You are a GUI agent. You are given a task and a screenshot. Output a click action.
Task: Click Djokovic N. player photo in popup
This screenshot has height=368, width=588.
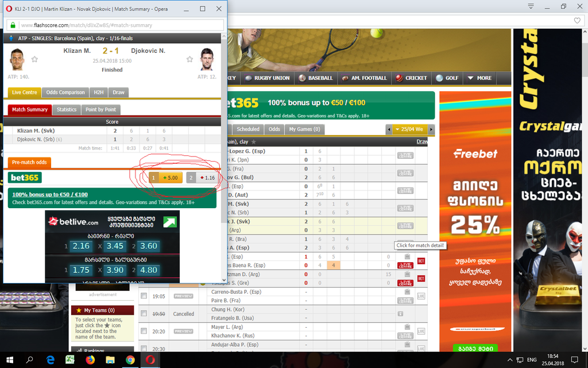[207, 59]
